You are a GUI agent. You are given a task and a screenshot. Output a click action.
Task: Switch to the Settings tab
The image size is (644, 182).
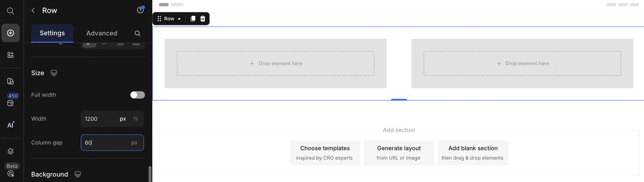[52, 33]
